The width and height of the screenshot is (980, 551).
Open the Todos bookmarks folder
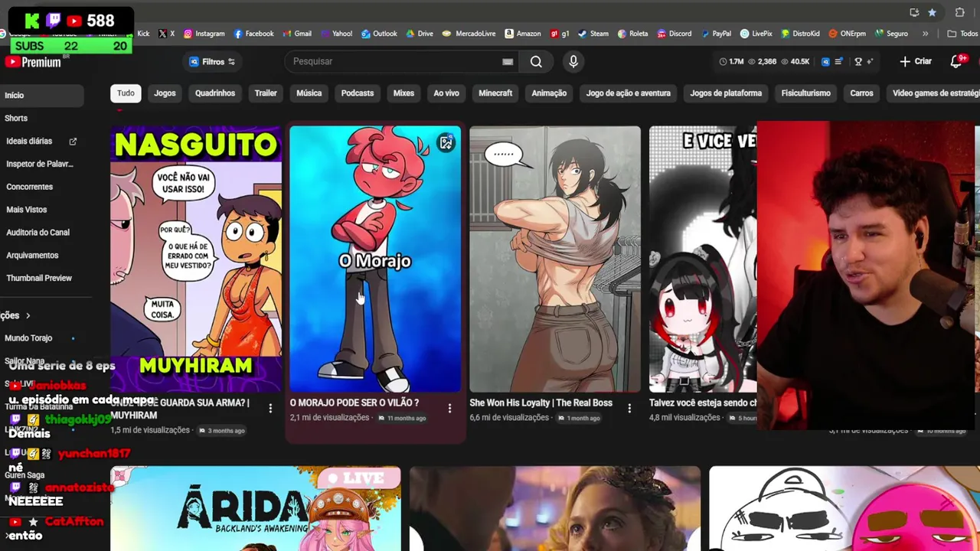tap(962, 34)
